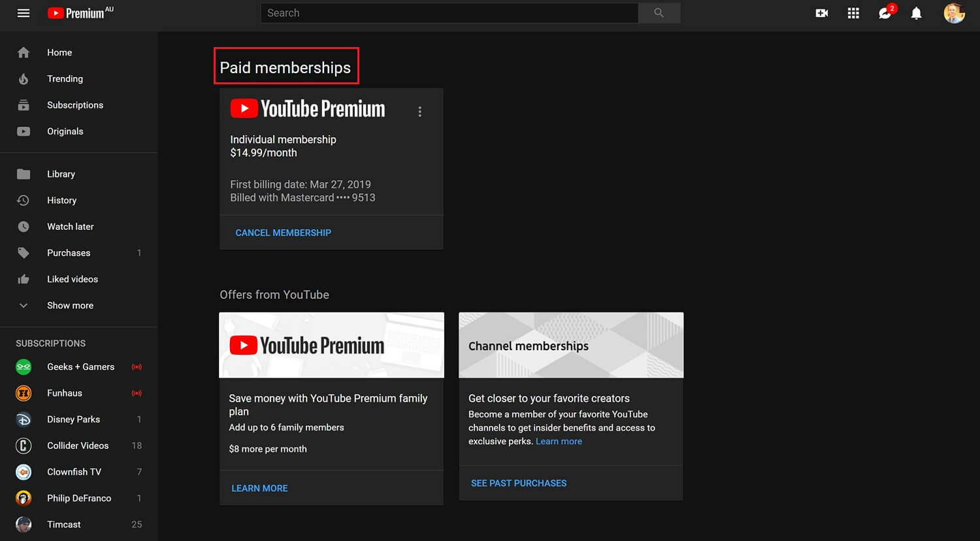Click Learn More on family plan offer
980x541 pixels.
pos(259,488)
